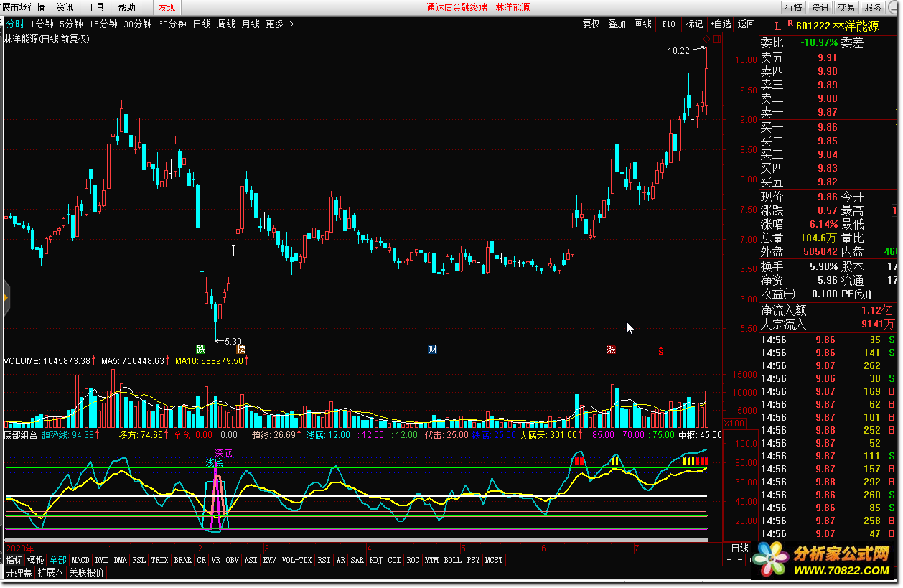The height and width of the screenshot is (588, 903).
Task: Switch to 分时 chart view
Action: coord(15,24)
